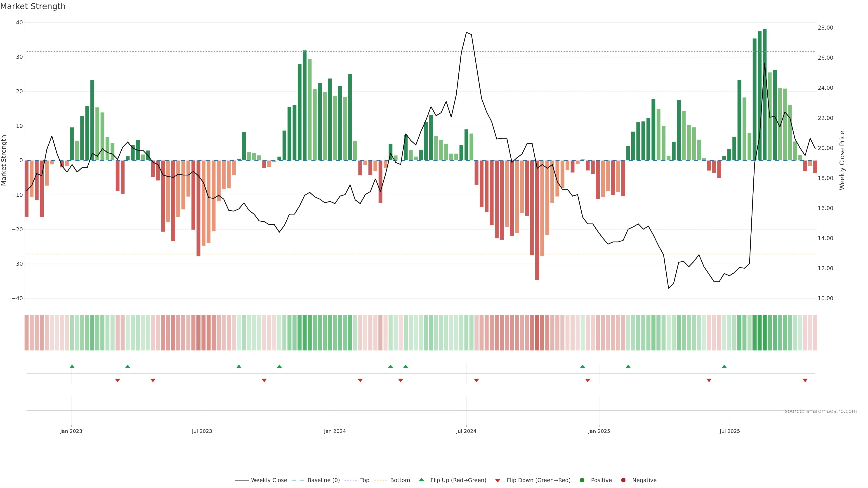Click the last red flip-down marker at far right
Viewport: 868px width, 488px height.
click(805, 380)
